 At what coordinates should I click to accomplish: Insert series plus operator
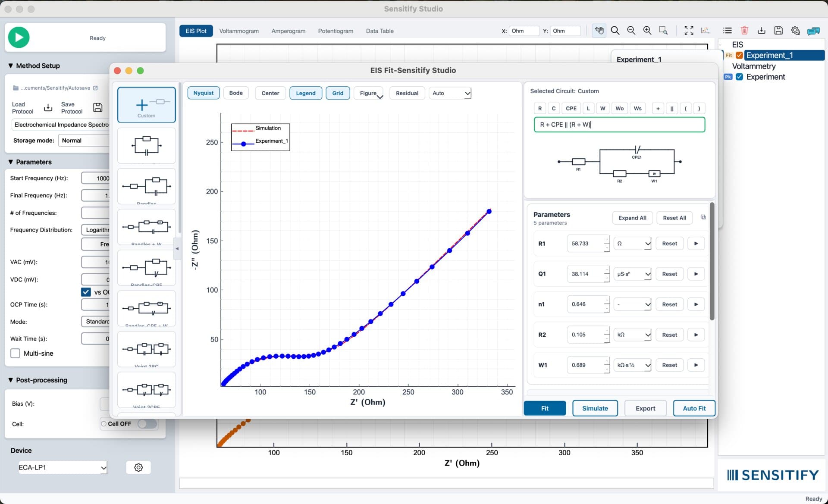pyautogui.click(x=658, y=109)
